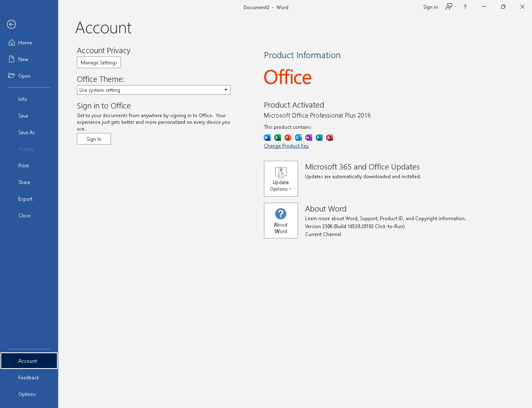Select the Account tab in sidebar
The image size is (532, 408).
(29, 361)
